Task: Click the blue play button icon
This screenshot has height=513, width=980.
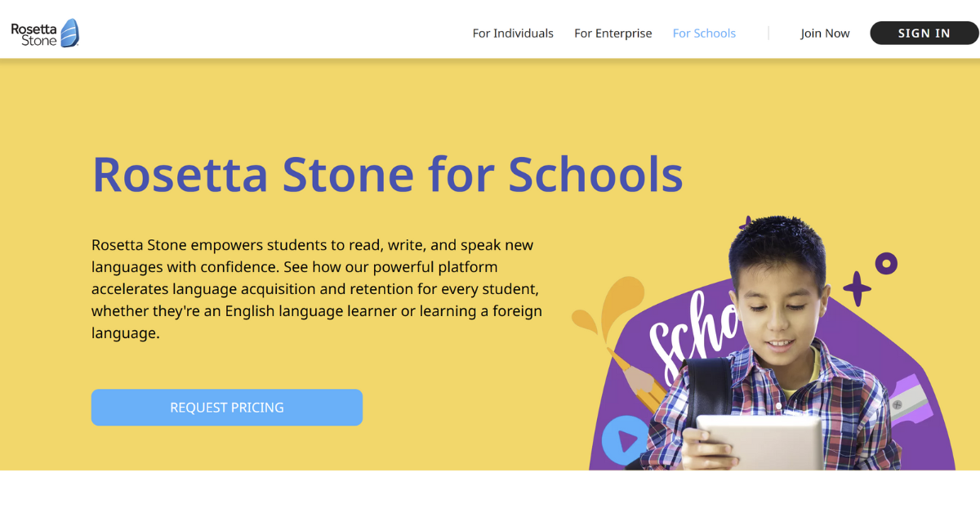Action: click(x=625, y=440)
